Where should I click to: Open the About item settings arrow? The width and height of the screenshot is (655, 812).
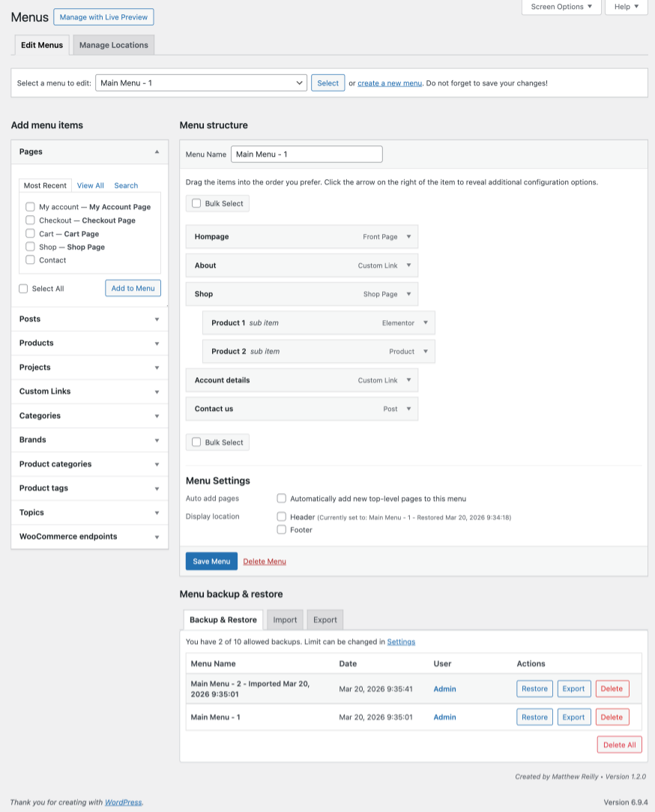tap(408, 265)
